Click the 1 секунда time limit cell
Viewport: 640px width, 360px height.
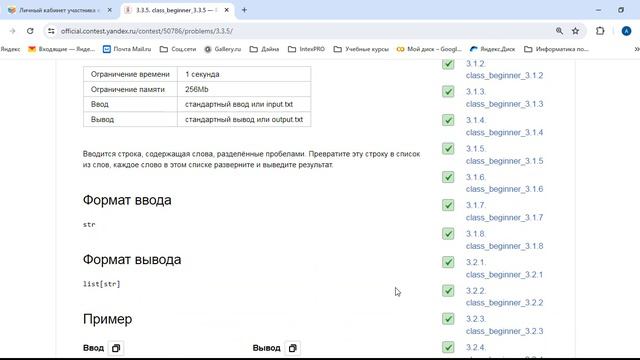244,74
